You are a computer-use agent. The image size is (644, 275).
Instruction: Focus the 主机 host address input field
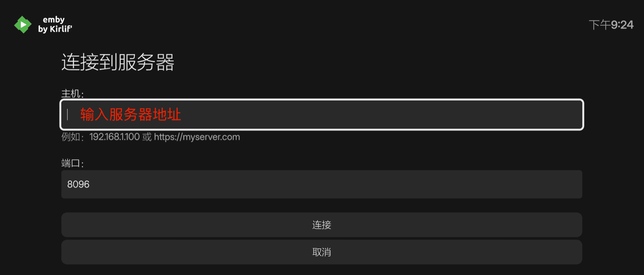(x=322, y=115)
